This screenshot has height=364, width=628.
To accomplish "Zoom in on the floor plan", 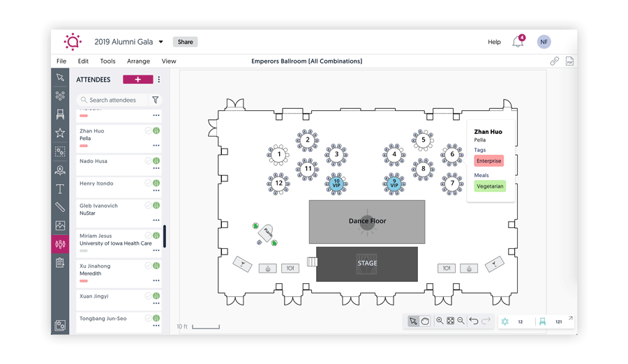I will pyautogui.click(x=440, y=321).
